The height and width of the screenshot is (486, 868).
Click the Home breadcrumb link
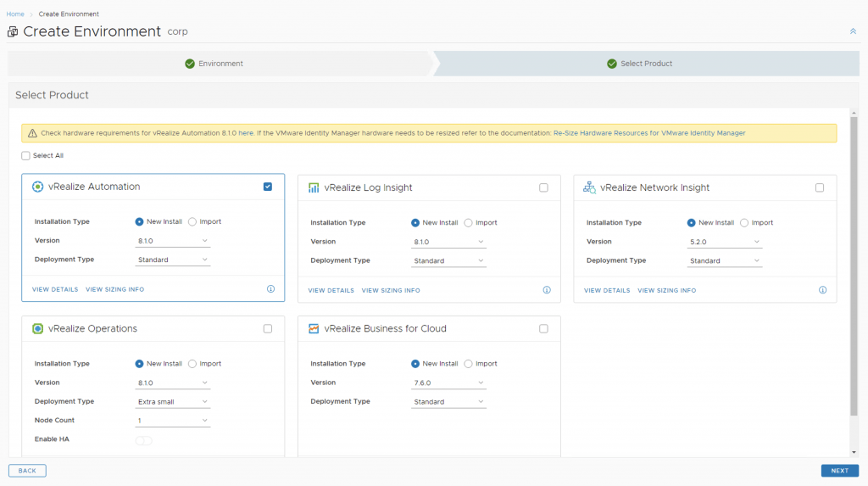coord(15,14)
